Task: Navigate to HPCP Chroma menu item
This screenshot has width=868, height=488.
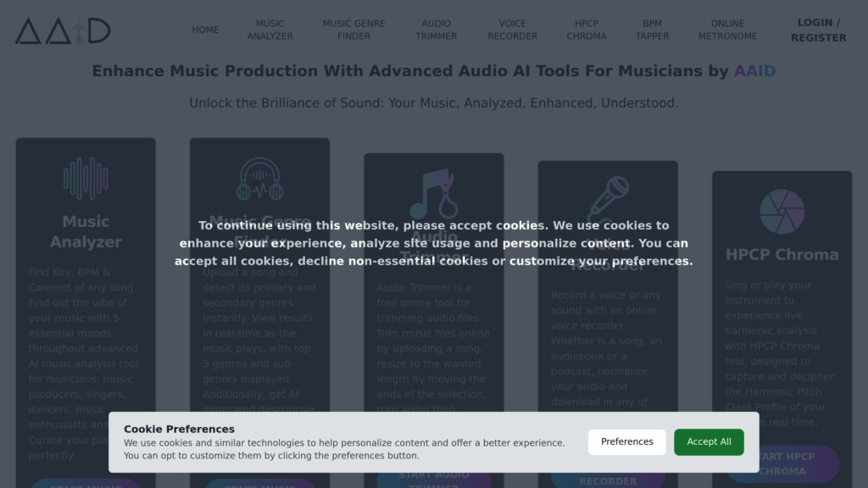Action: pos(587,30)
